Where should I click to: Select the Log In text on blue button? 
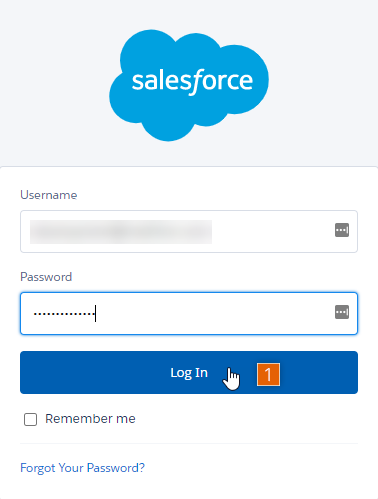189,373
